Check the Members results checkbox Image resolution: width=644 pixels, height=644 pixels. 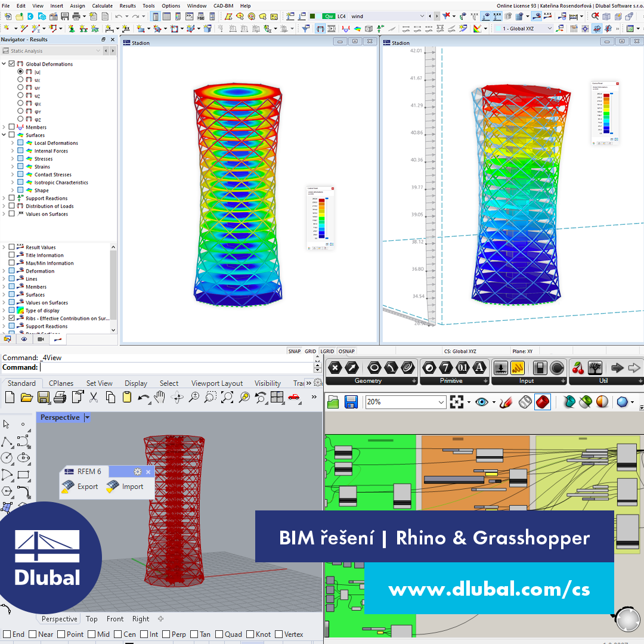tap(11, 127)
